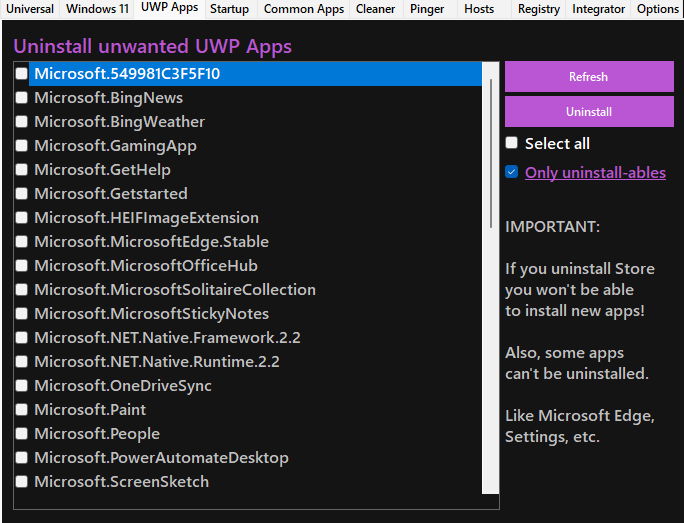This screenshot has width=684, height=523.
Task: Check the Microsoft.GetHelp checkbox
Action: [21, 169]
